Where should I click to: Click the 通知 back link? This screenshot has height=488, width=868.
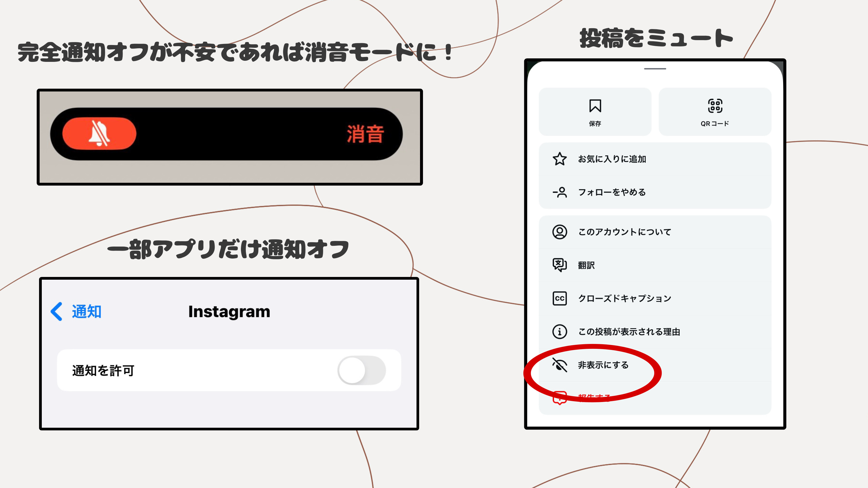click(87, 311)
